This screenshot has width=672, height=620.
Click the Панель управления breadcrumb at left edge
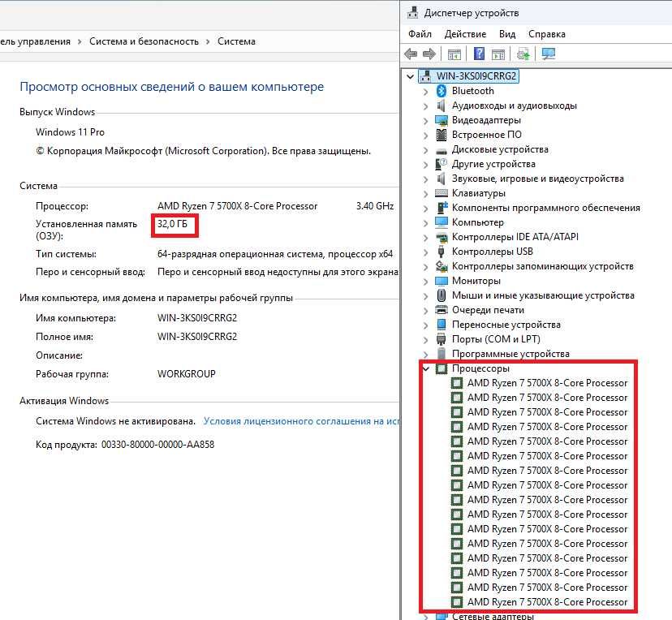(x=35, y=41)
